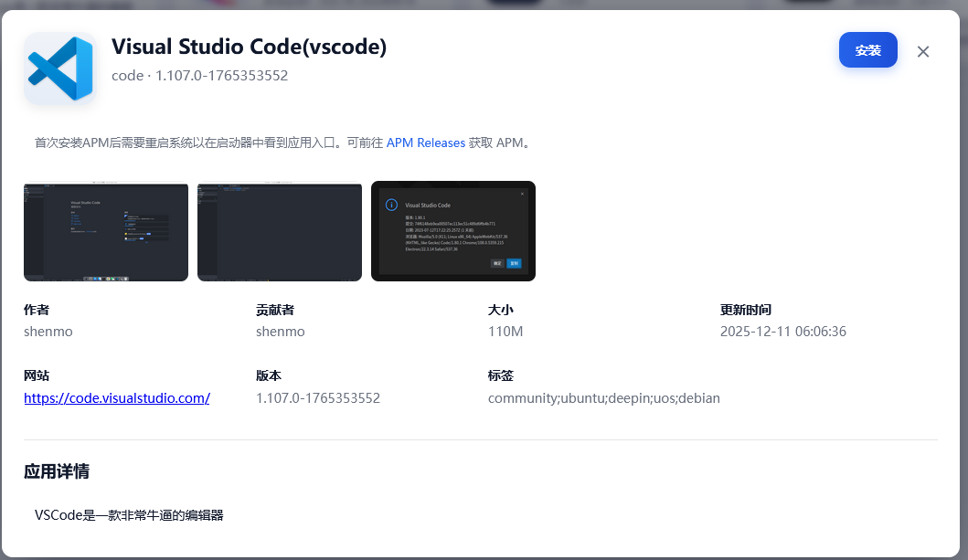
Task: Select the size value 110M
Action: tap(505, 332)
